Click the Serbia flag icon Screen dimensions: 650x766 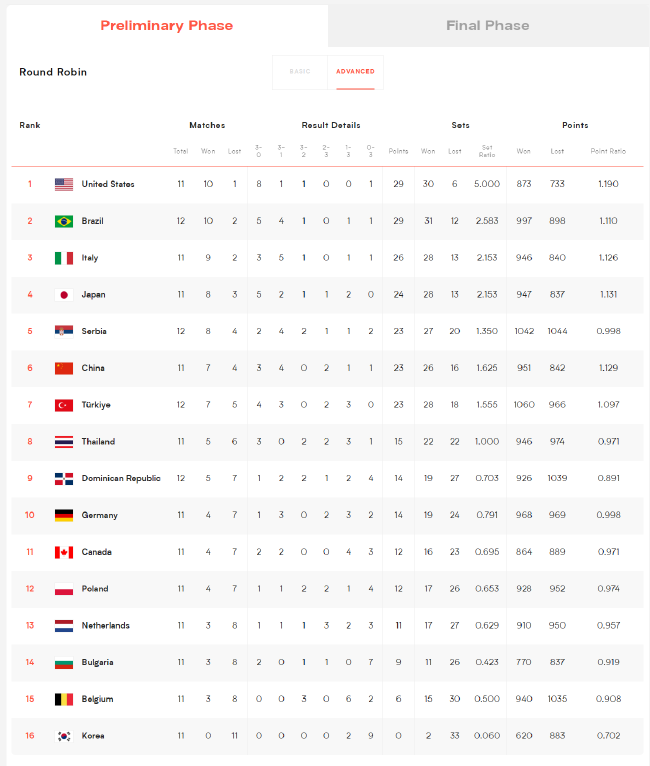point(64,332)
